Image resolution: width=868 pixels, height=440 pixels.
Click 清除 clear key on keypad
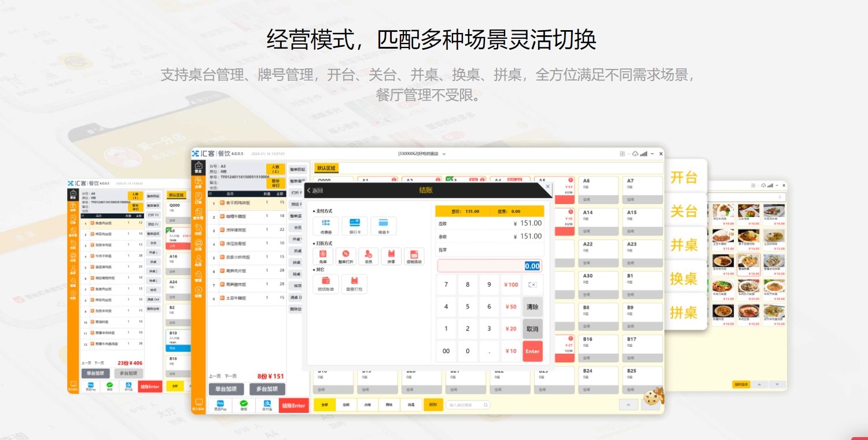[x=532, y=306]
